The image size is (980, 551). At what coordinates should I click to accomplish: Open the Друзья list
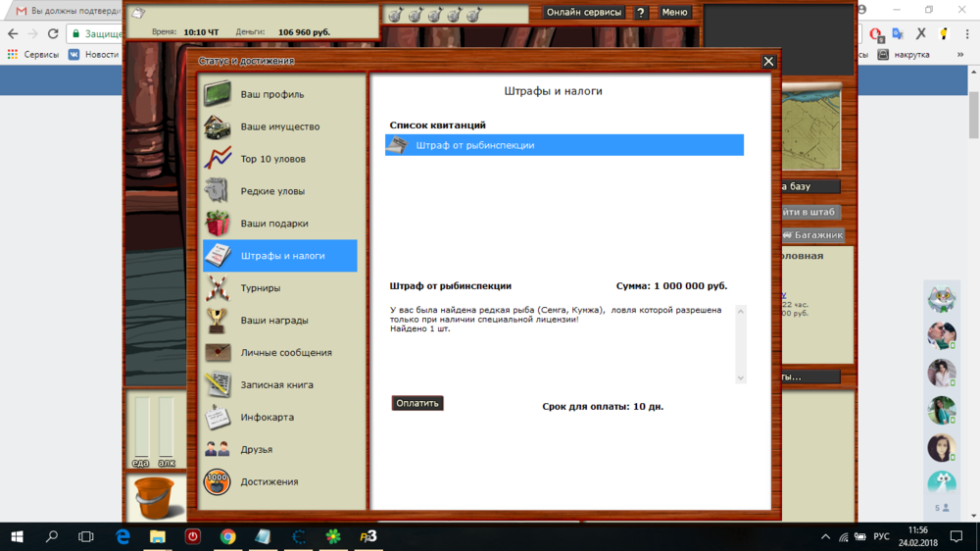point(256,450)
